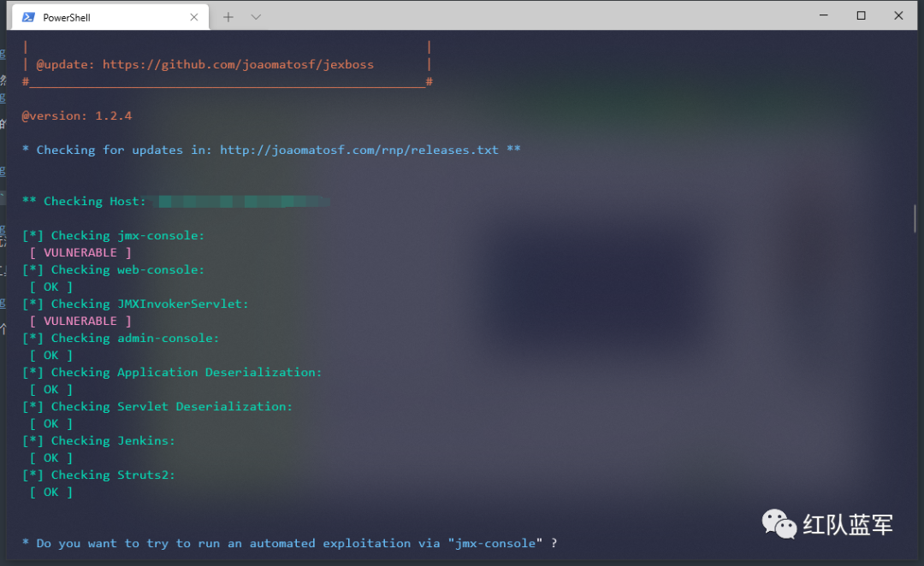Click the OK result under Application Deserialization
Viewport: 924px width, 566px height.
[50, 389]
